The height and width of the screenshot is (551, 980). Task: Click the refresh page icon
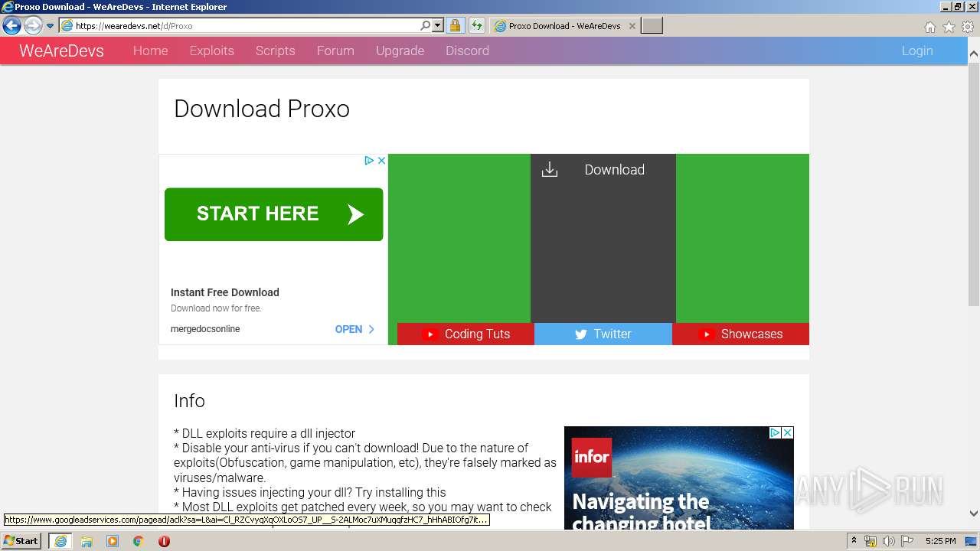click(477, 25)
